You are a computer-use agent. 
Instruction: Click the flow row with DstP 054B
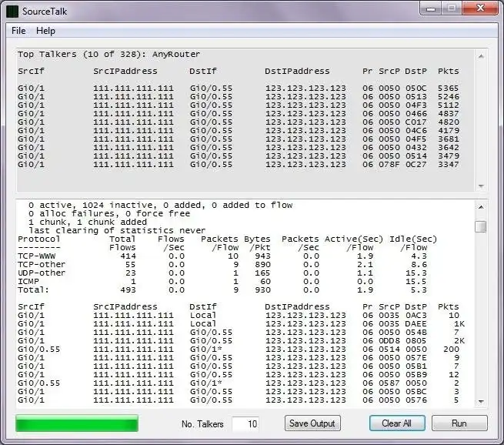[x=239, y=332]
